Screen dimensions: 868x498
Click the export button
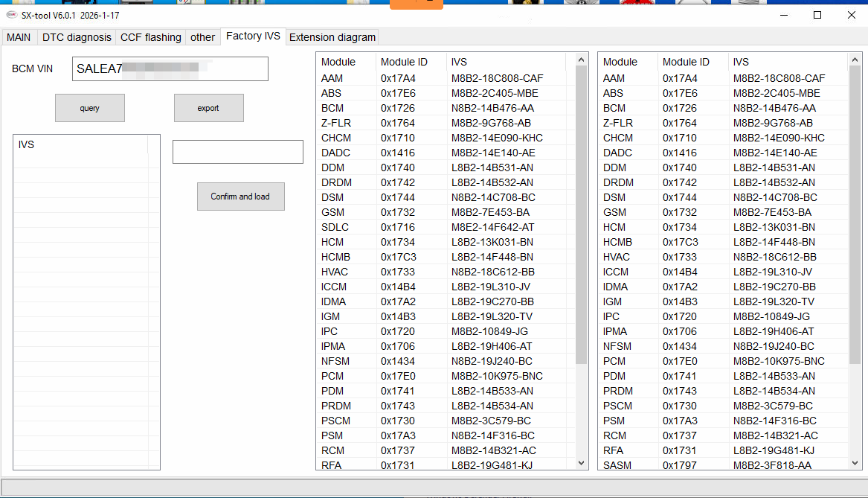pos(208,108)
